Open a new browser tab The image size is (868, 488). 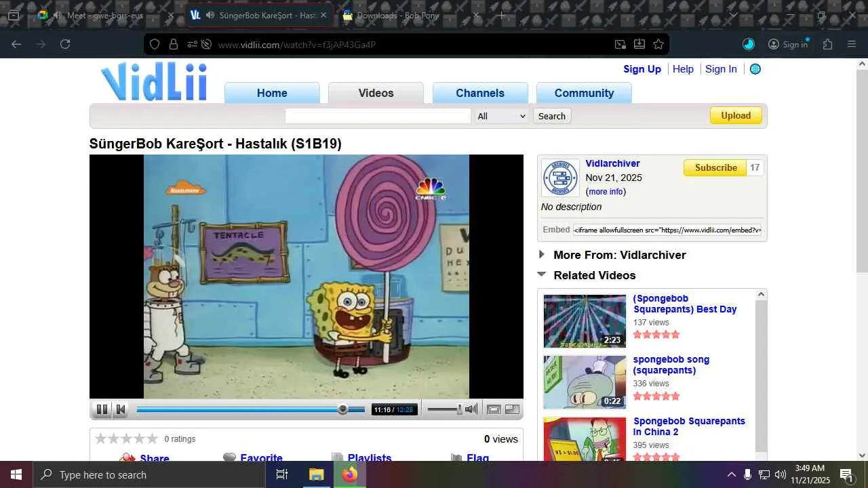[x=501, y=15]
